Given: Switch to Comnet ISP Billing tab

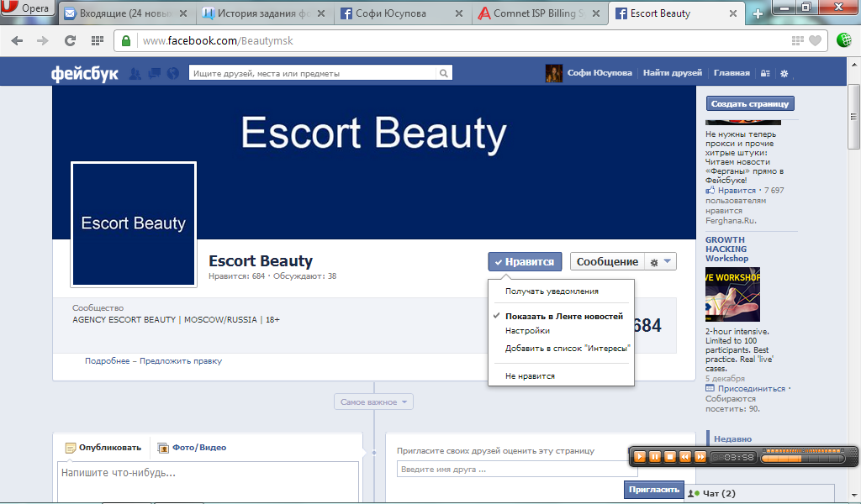Looking at the screenshot, I should coord(538,13).
